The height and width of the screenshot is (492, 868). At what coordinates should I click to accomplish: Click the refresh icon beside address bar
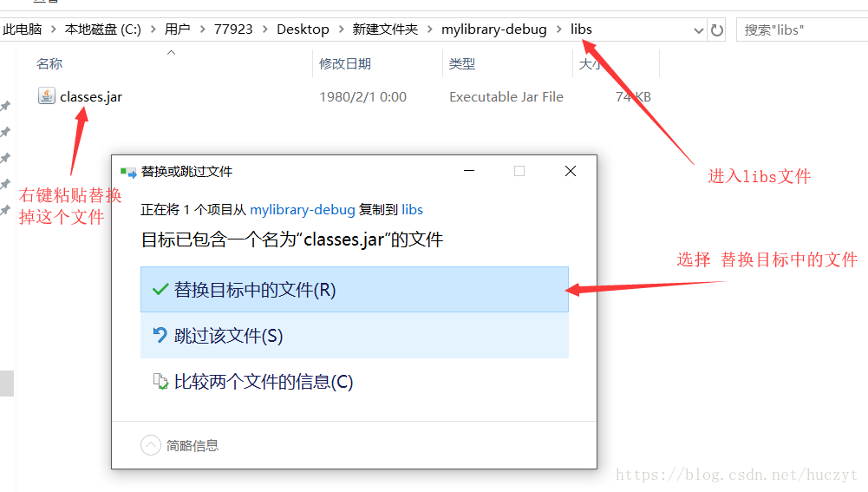tap(717, 30)
